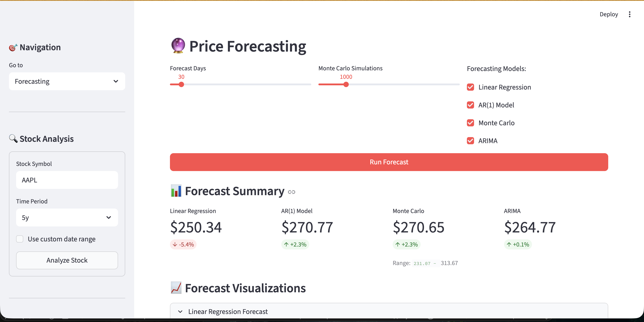
Task: Click the magnifying glass icon beside Stock Analysis
Action: pos(13,138)
